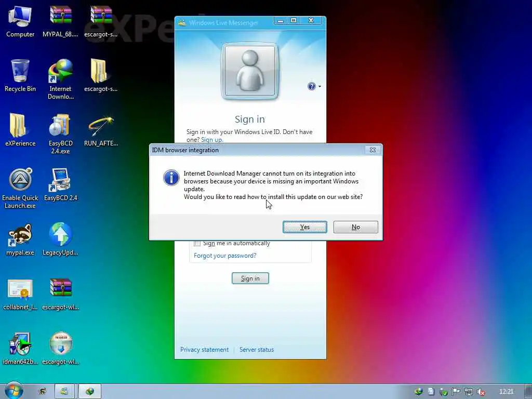The image size is (532, 399).
Task: Open the escargot-s zipped folder icon
Action: point(101,75)
